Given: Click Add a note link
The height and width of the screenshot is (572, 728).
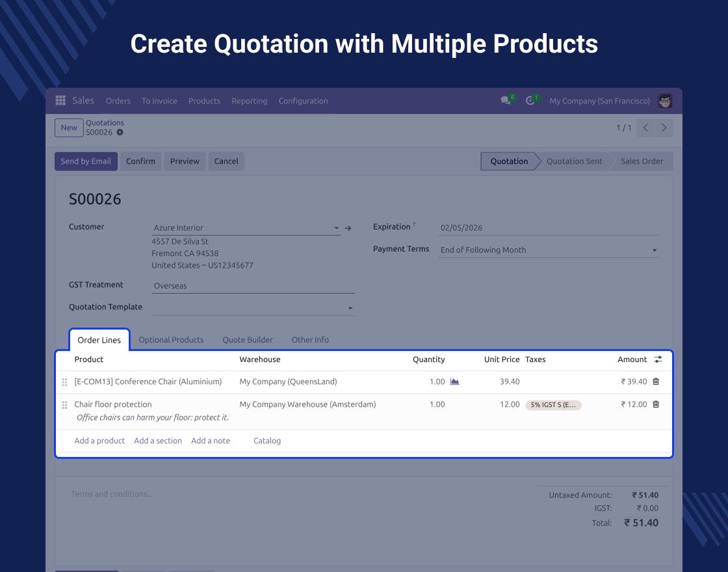Looking at the screenshot, I should coord(211,441).
